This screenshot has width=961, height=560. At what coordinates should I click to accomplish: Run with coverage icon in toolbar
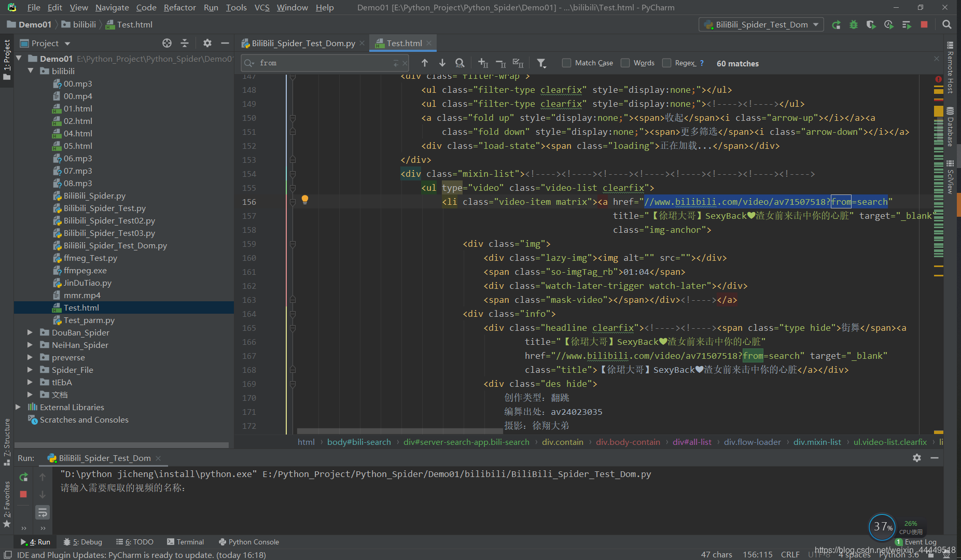pos(871,25)
